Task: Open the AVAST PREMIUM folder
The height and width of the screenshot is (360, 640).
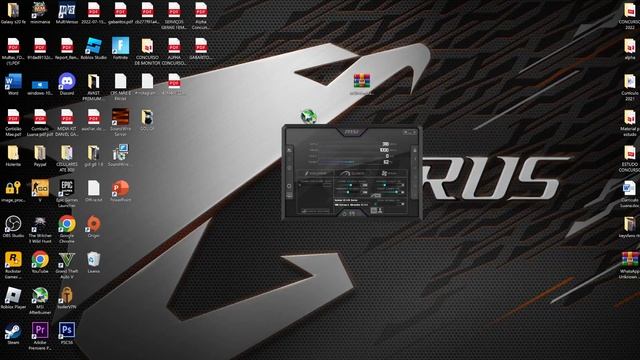Action: [93, 87]
